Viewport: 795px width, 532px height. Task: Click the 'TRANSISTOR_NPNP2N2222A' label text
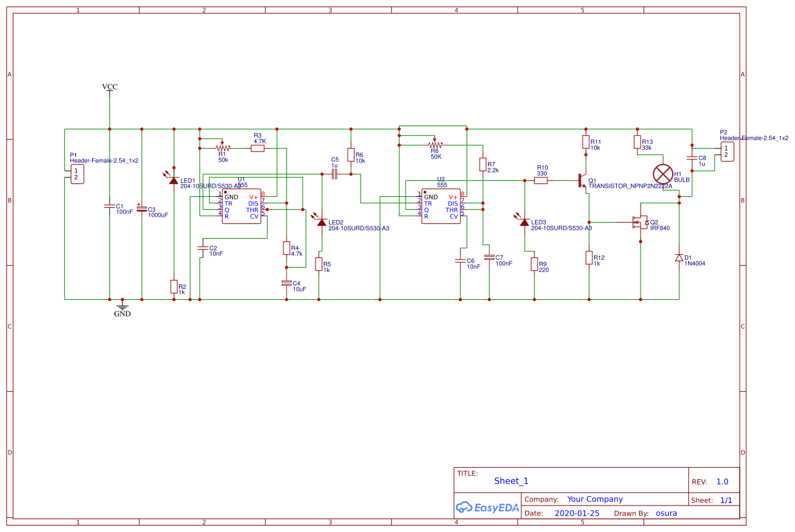pos(630,186)
